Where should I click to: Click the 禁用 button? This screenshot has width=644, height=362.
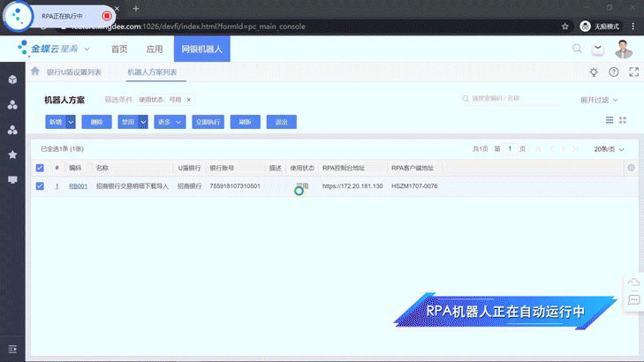pos(128,122)
